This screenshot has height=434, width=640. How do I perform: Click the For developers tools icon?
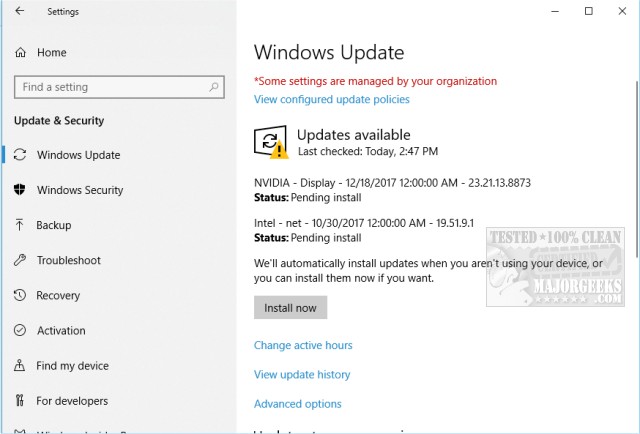tap(20, 401)
